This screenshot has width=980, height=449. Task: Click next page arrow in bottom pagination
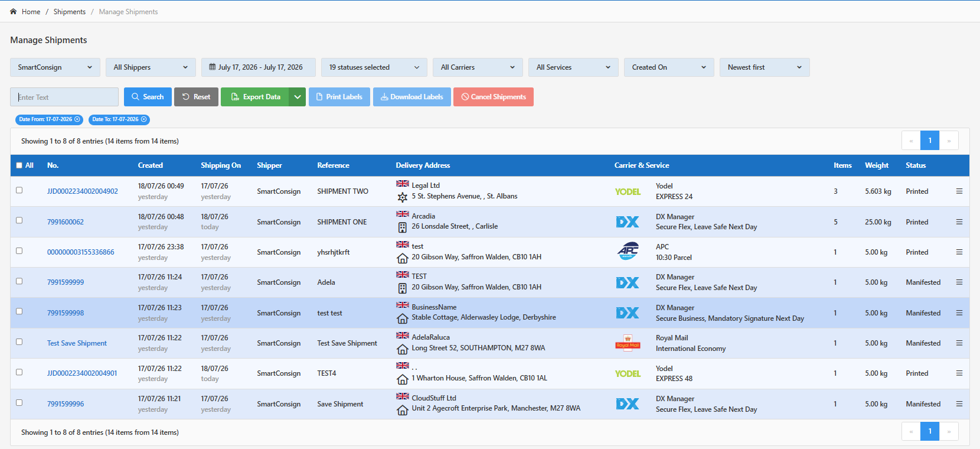coord(949,431)
